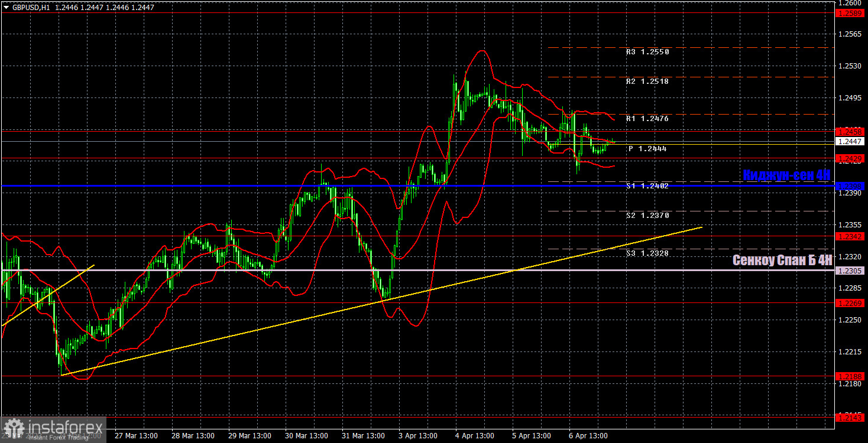Click the red 1.2188 price tag
868x443 pixels.
[x=850, y=376]
